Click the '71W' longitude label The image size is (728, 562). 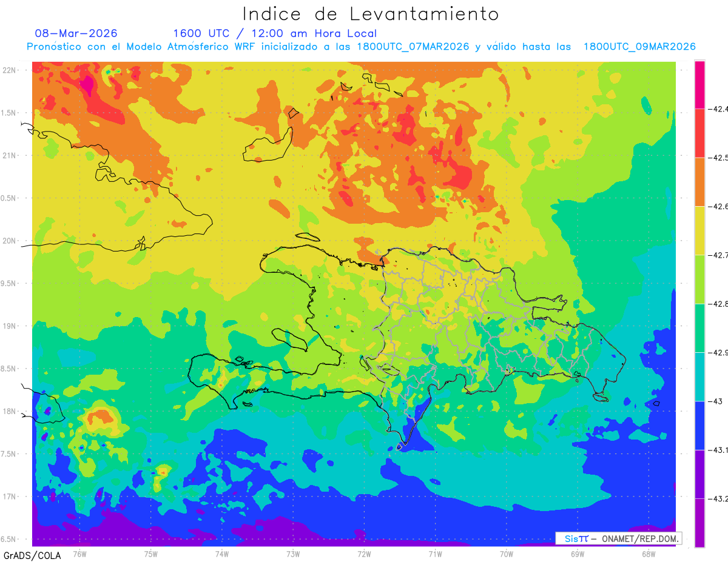pos(435,554)
